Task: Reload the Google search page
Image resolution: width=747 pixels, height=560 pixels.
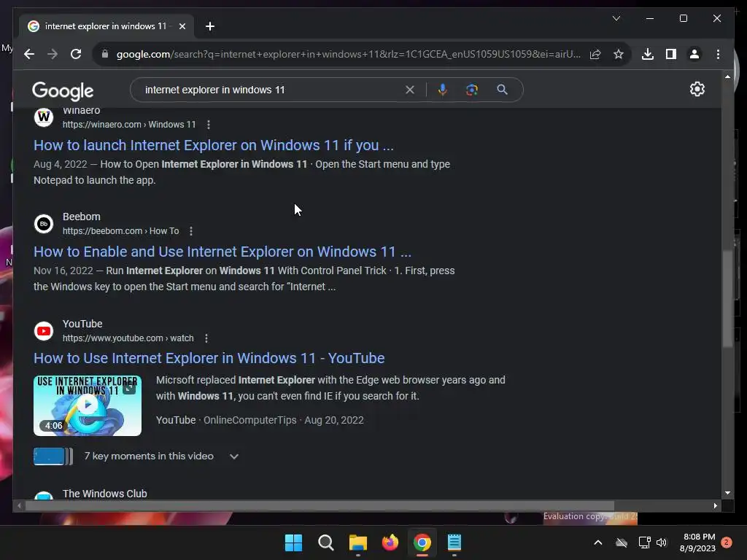Action: [x=76, y=54]
